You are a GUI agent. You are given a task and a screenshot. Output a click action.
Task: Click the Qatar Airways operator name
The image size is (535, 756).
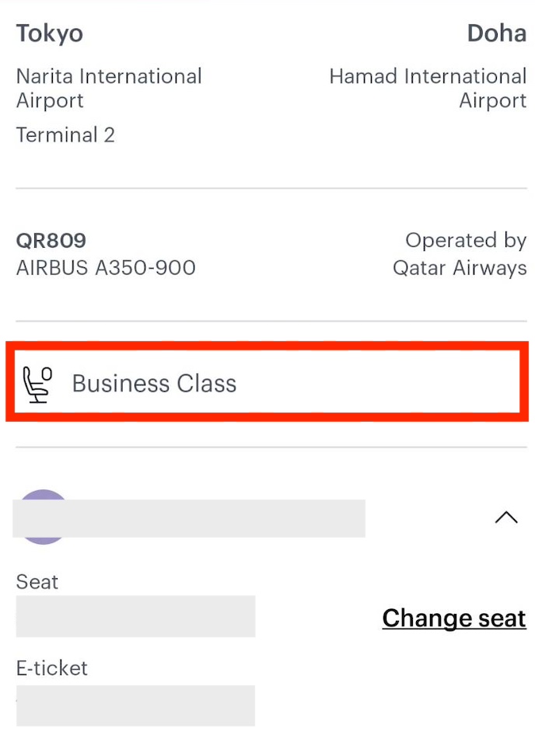[460, 268]
